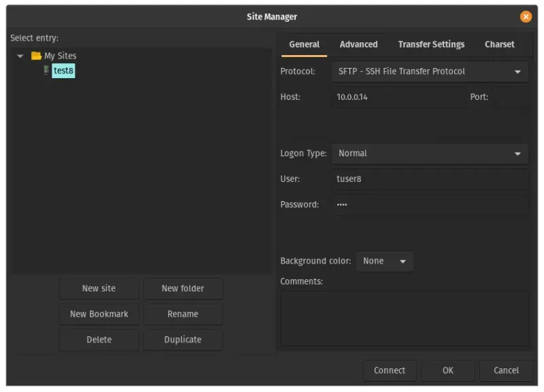Click the New folder button
544x392 pixels.
tap(183, 288)
